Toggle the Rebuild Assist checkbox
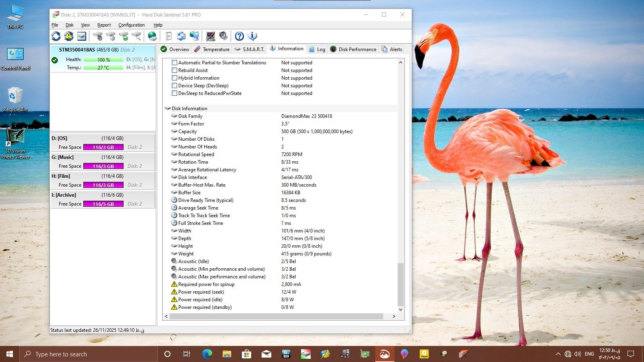The image size is (644, 362). click(174, 70)
